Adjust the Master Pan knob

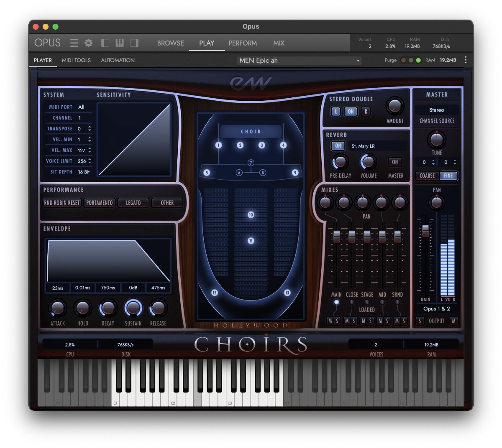[x=437, y=203]
